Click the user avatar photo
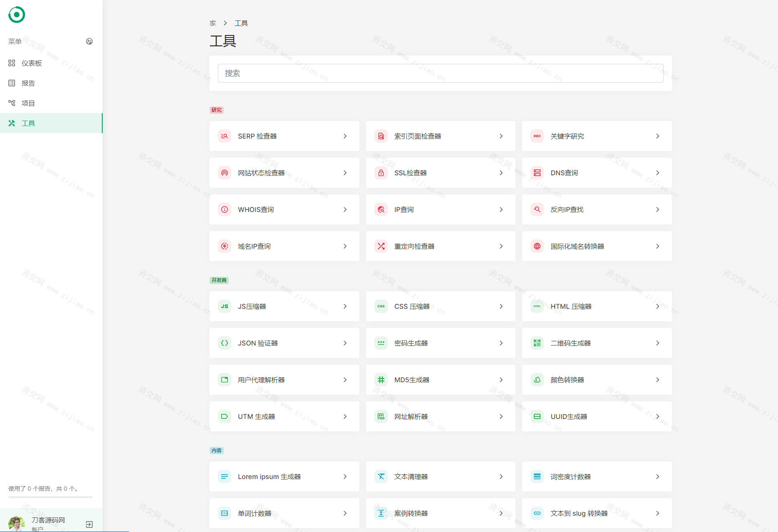Image resolution: width=778 pixels, height=532 pixels. (x=17, y=524)
